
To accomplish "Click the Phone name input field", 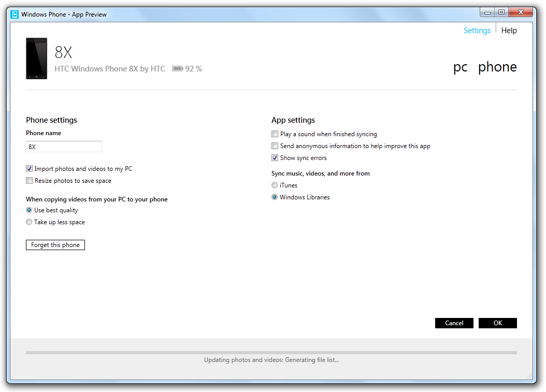I will [x=64, y=147].
